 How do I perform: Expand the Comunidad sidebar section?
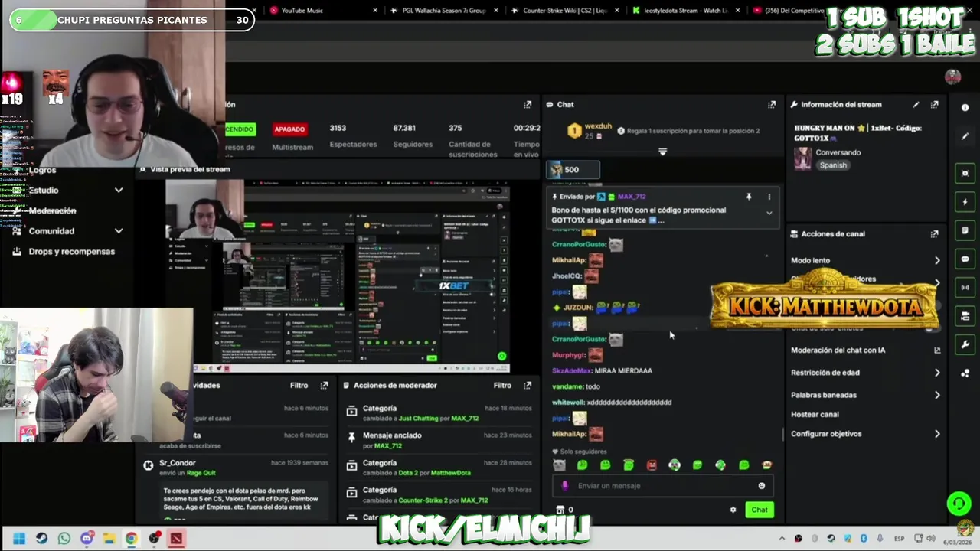click(119, 230)
